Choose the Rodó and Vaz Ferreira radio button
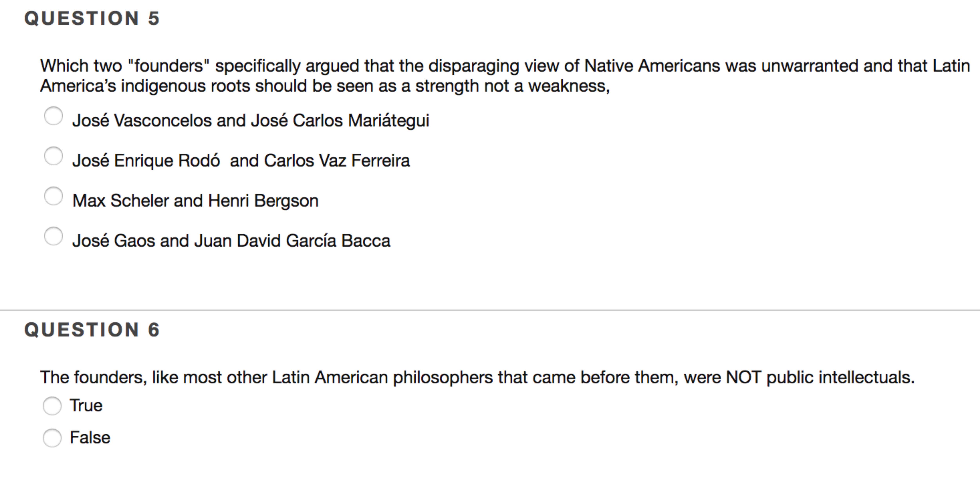 (x=53, y=156)
